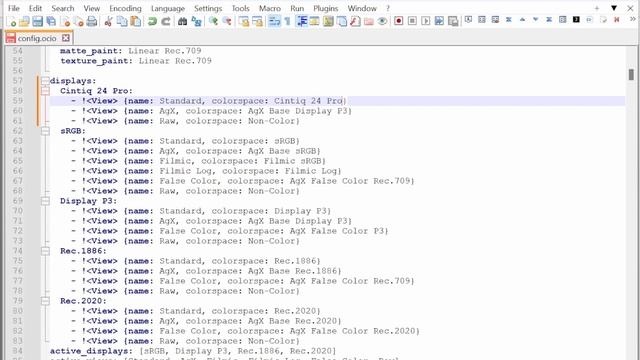Screen dimensions: 640x360
Task: Click the text "AgX Base sRGB"
Action: (x=282, y=151)
